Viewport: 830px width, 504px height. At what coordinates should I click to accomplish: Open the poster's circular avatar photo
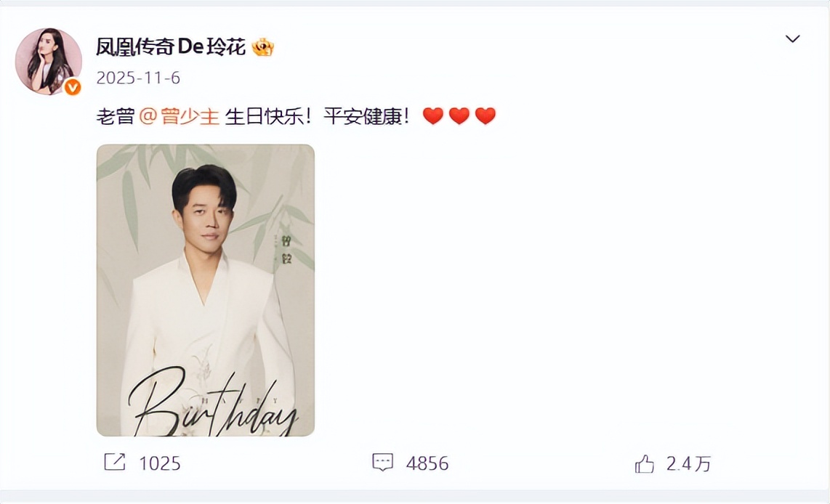48,61
